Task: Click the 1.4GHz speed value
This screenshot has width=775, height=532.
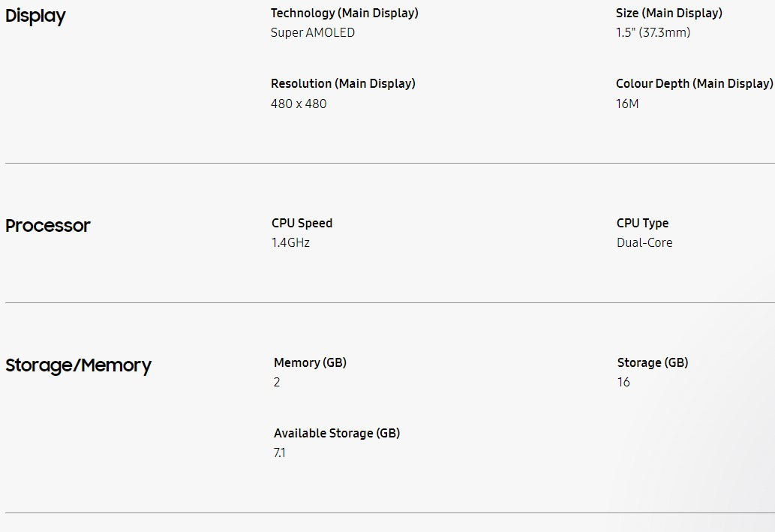Action: click(290, 242)
